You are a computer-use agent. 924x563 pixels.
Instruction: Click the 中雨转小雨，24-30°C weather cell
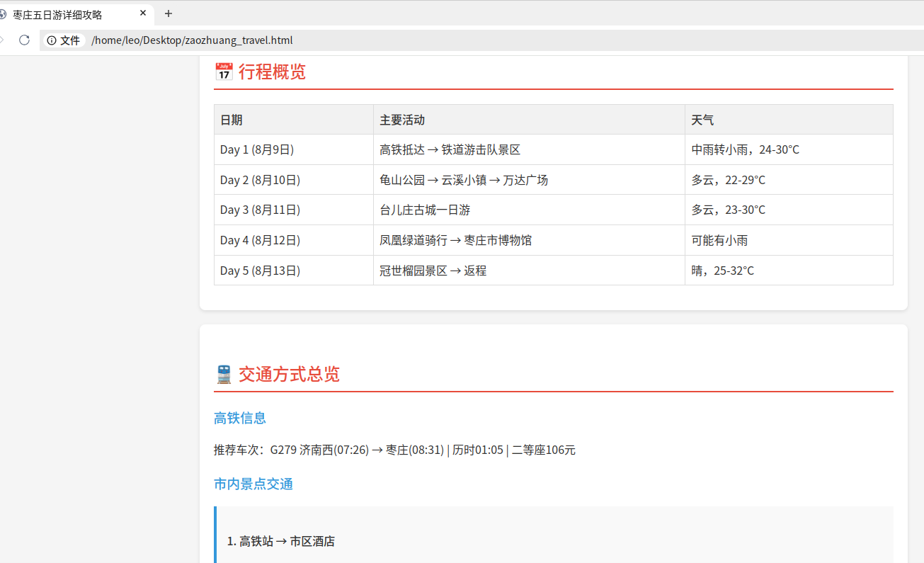[789, 149]
